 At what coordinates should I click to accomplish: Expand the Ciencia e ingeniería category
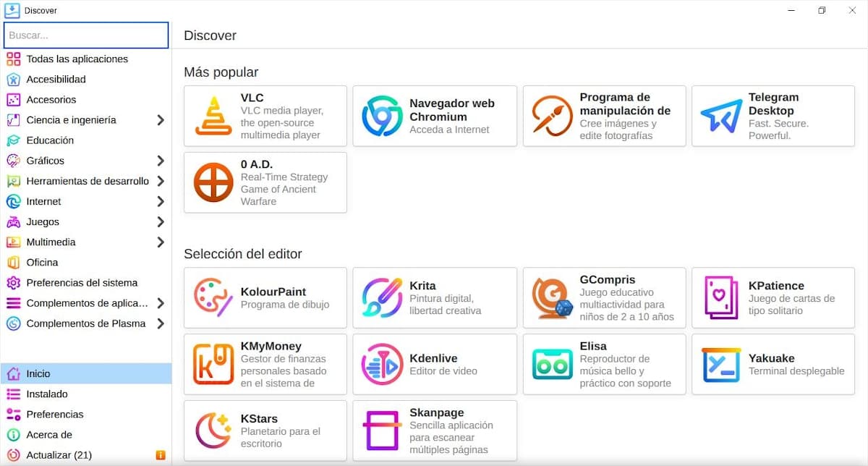point(161,120)
